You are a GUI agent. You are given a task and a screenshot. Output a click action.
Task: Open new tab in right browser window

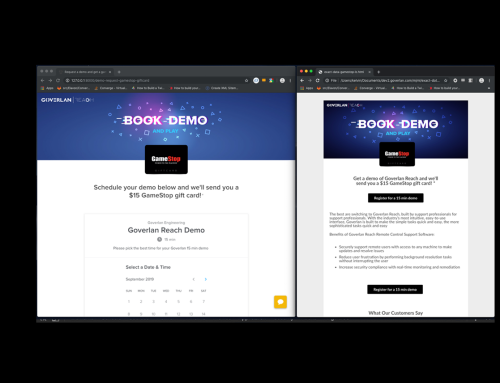click(x=378, y=72)
